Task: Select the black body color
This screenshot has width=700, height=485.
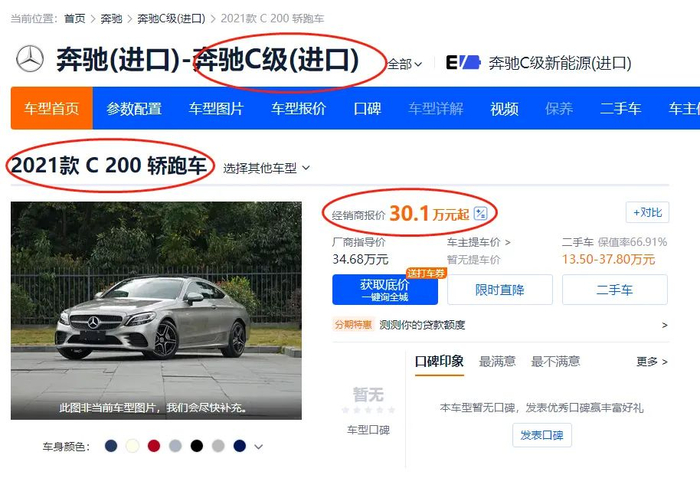Action: click(196, 446)
